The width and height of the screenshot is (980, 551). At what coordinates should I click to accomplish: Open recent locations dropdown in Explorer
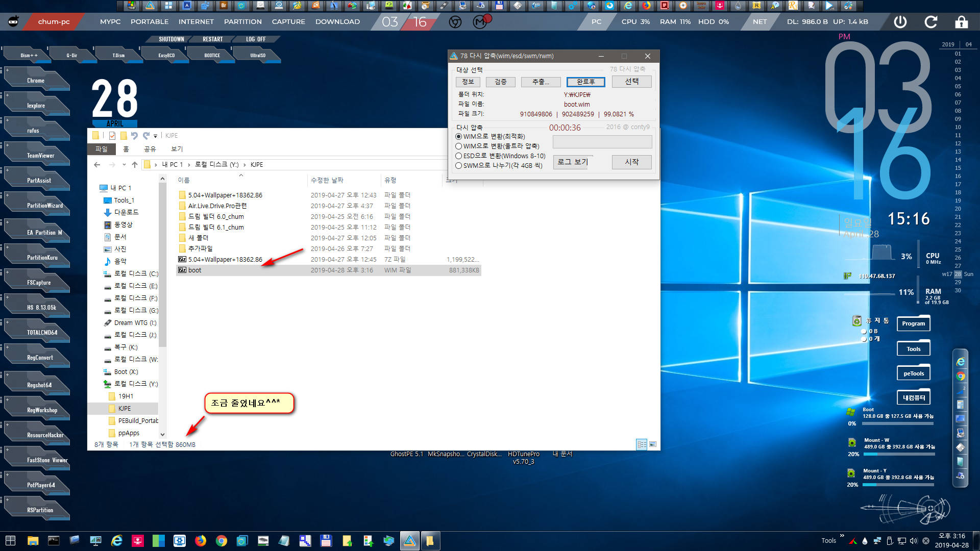pyautogui.click(x=124, y=165)
